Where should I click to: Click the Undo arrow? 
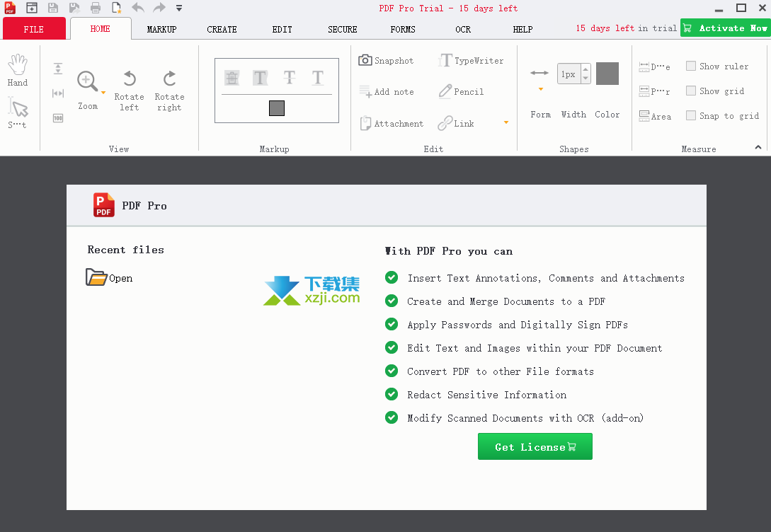(138, 8)
